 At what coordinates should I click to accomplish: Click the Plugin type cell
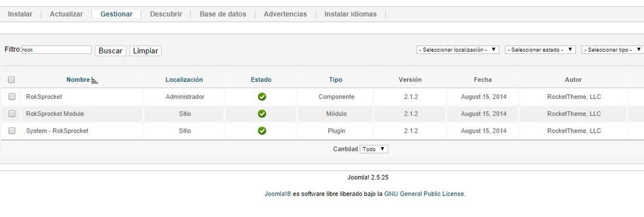point(337,131)
